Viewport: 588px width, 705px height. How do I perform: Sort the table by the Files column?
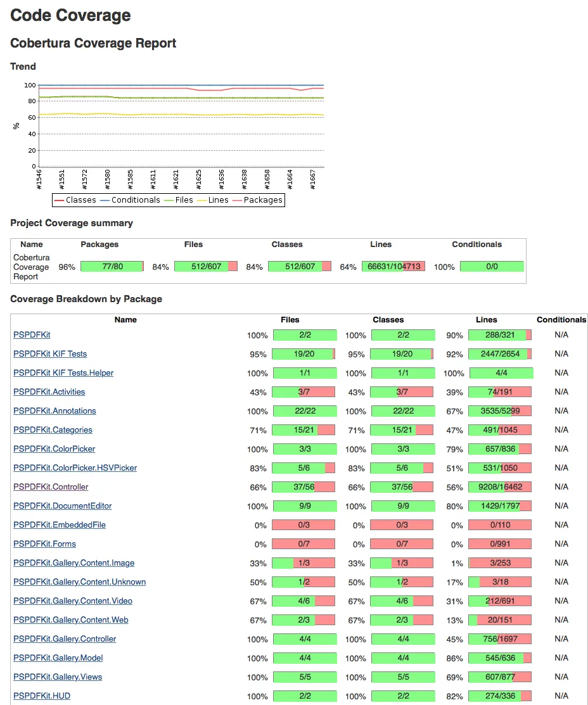tap(290, 319)
